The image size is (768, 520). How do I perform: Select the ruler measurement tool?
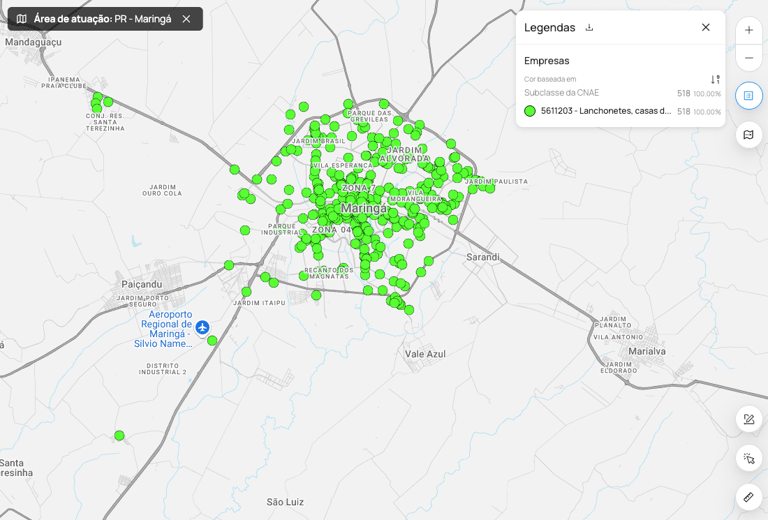click(749, 497)
